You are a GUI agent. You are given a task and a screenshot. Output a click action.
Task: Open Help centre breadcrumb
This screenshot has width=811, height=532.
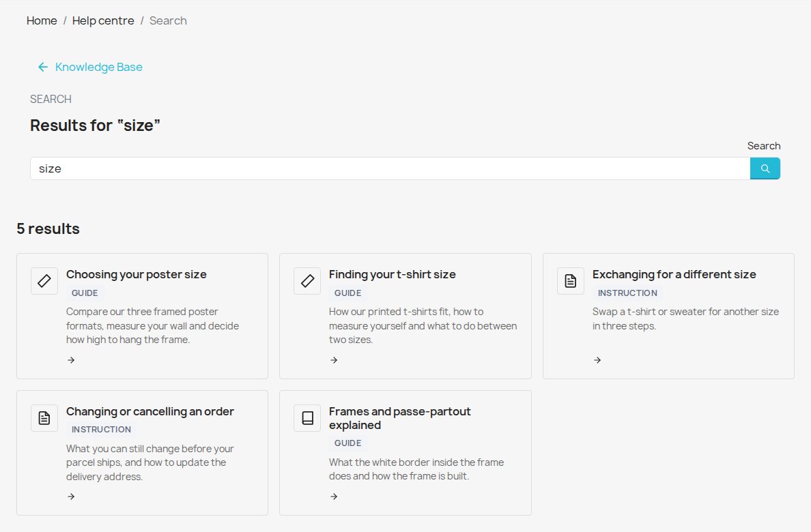coord(103,20)
